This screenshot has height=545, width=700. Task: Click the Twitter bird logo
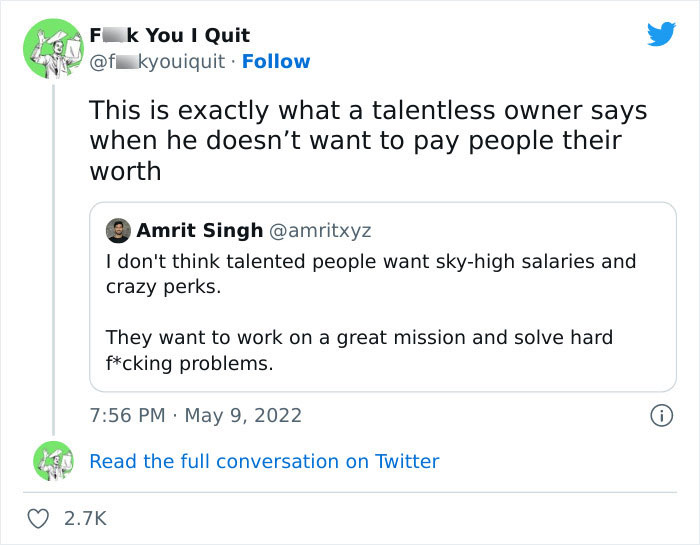[661, 35]
